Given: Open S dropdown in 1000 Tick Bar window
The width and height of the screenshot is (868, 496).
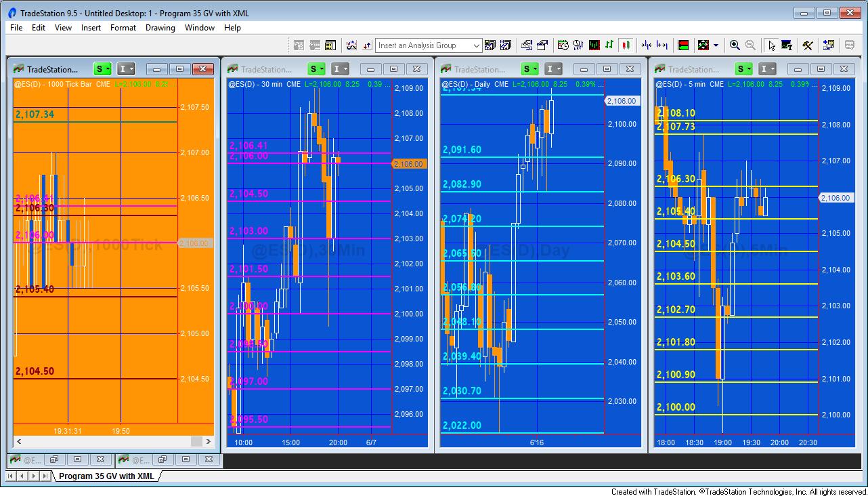Looking at the screenshot, I should 103,69.
